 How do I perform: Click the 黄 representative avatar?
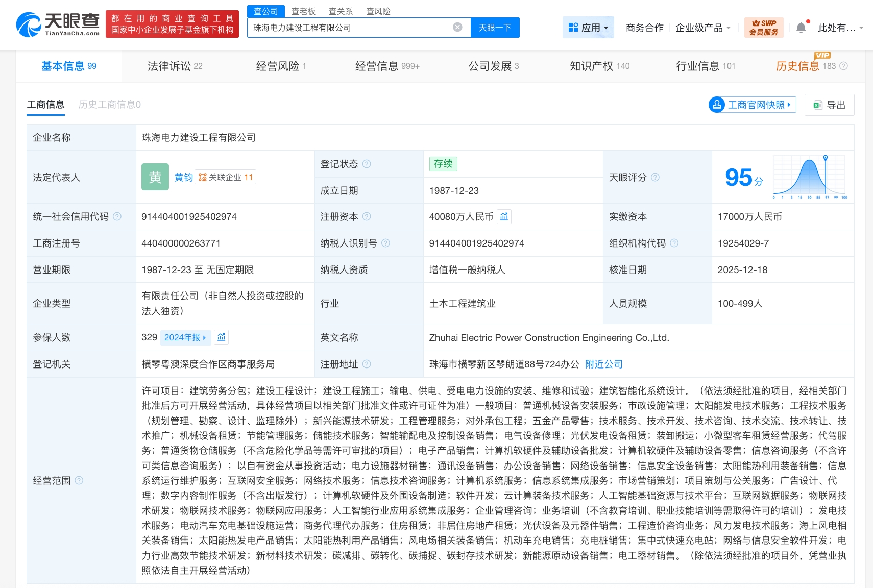click(155, 177)
